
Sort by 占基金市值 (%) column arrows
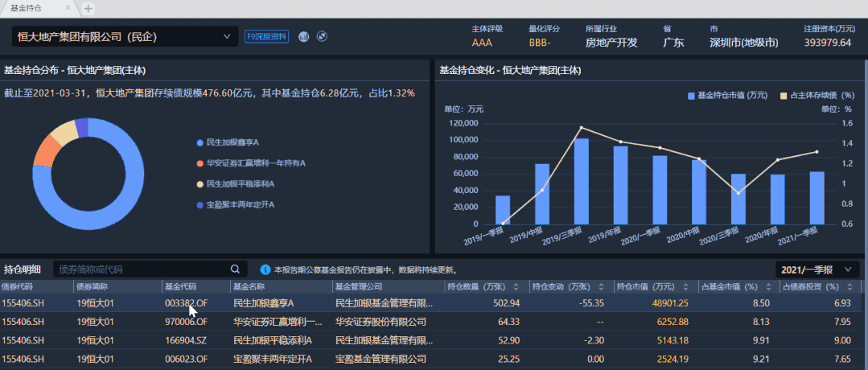768,287
